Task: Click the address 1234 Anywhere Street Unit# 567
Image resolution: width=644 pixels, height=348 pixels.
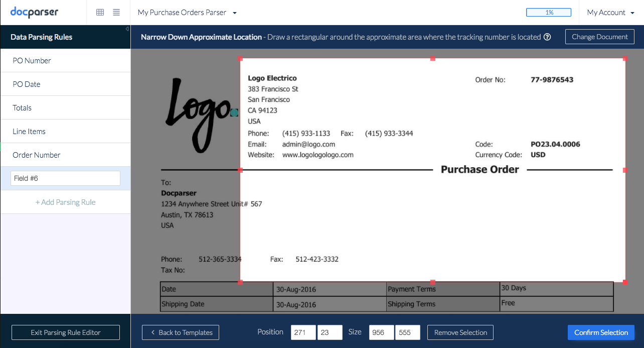Action: click(211, 204)
